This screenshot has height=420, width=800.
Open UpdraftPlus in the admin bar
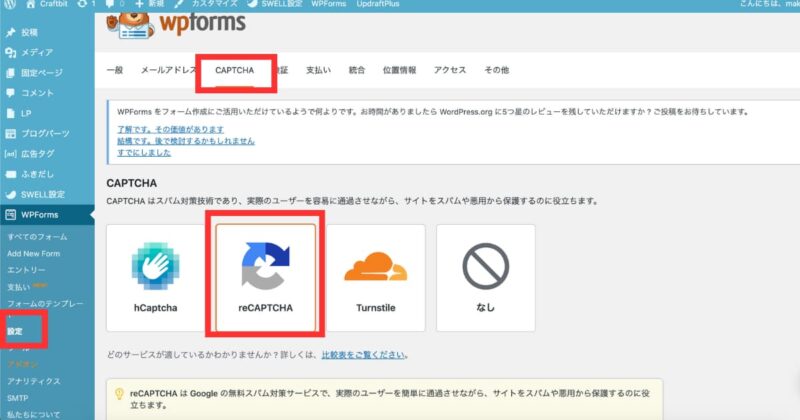click(x=378, y=4)
